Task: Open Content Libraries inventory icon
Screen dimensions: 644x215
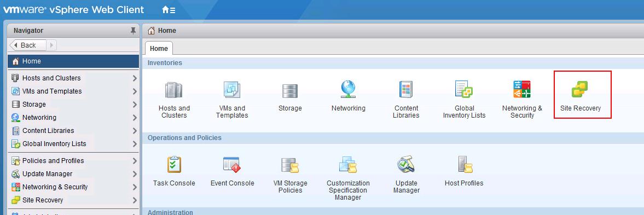Action: [406, 90]
